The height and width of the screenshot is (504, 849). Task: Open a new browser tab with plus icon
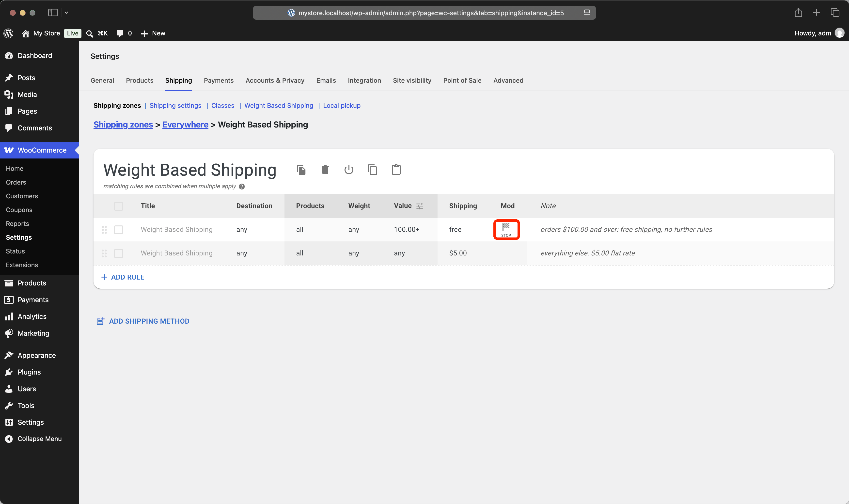pos(817,13)
